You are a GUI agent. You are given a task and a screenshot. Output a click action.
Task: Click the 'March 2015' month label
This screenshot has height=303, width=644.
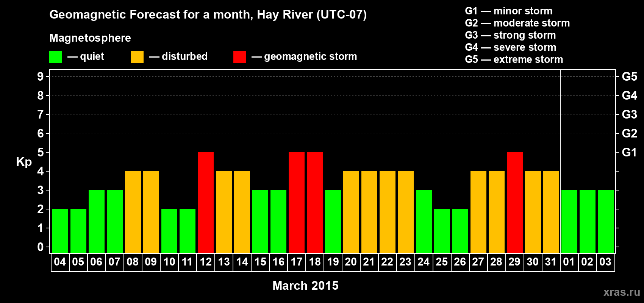pos(306,286)
